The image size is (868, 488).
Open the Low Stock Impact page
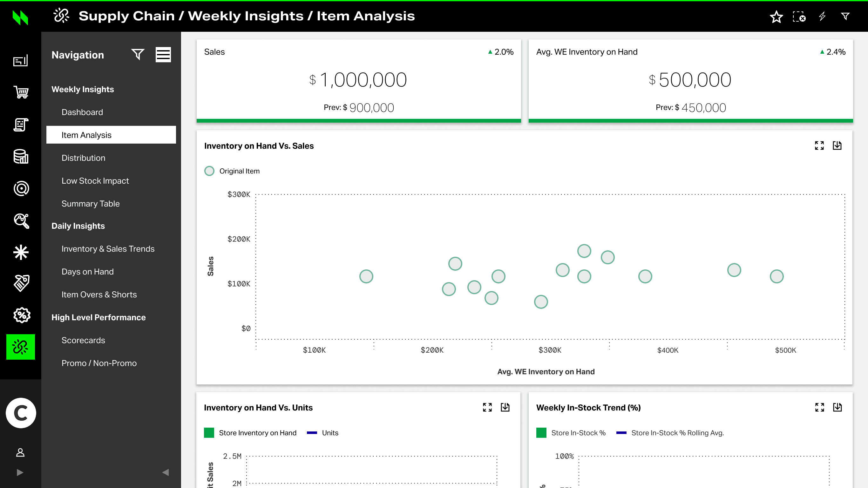(x=95, y=181)
